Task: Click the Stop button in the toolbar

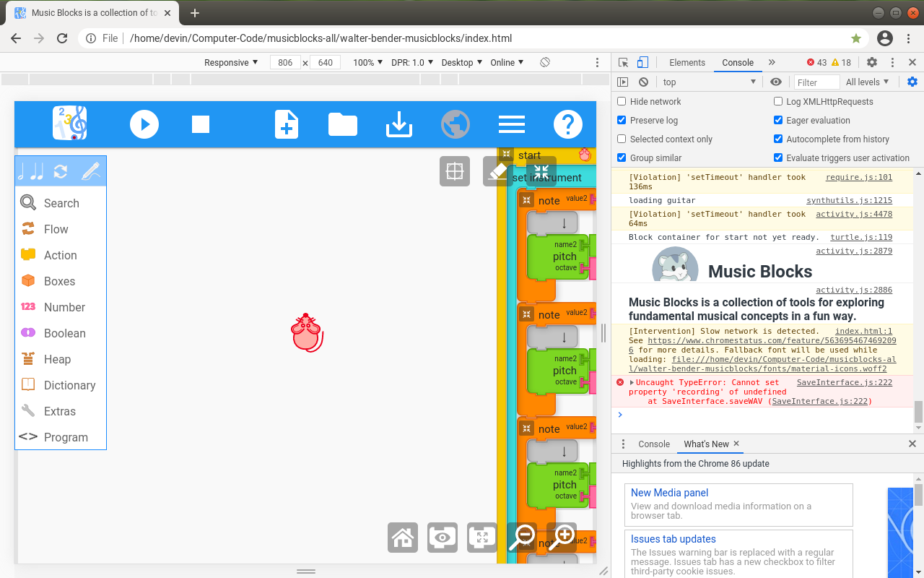Action: pyautogui.click(x=200, y=124)
